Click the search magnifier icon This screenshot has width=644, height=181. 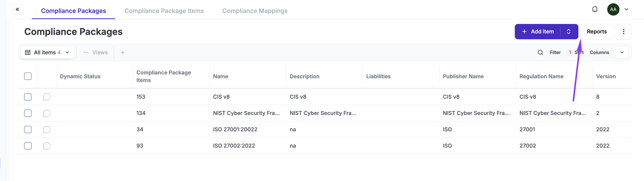[x=540, y=53]
